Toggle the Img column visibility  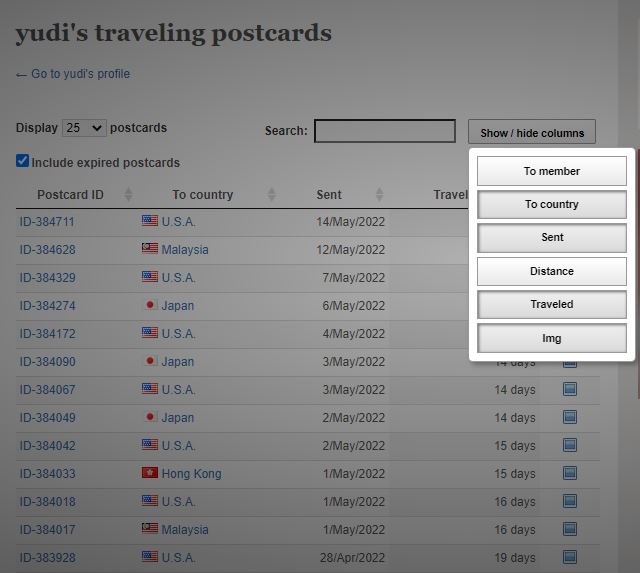click(551, 338)
